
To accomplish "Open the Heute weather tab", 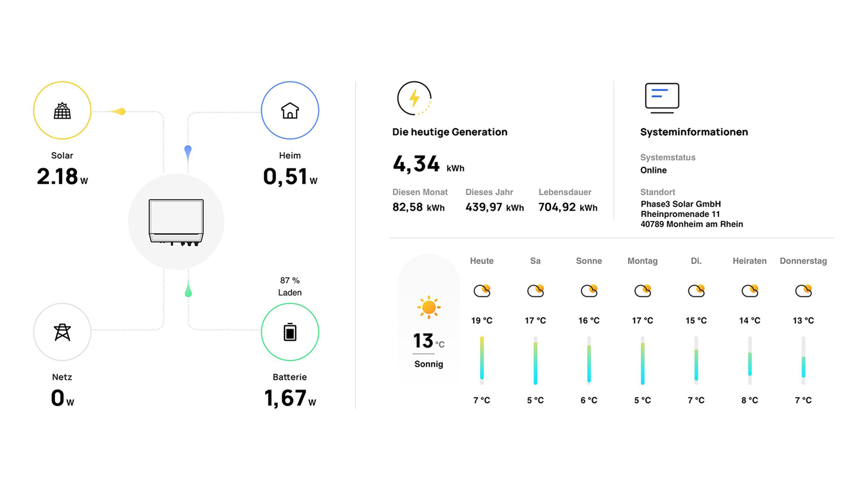I will click(x=481, y=261).
